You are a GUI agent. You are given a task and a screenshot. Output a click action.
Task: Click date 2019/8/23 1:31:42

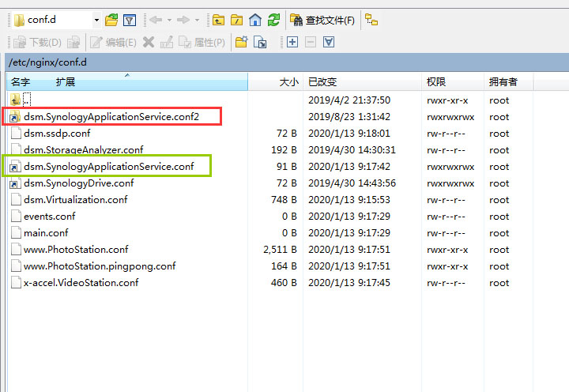tap(349, 117)
